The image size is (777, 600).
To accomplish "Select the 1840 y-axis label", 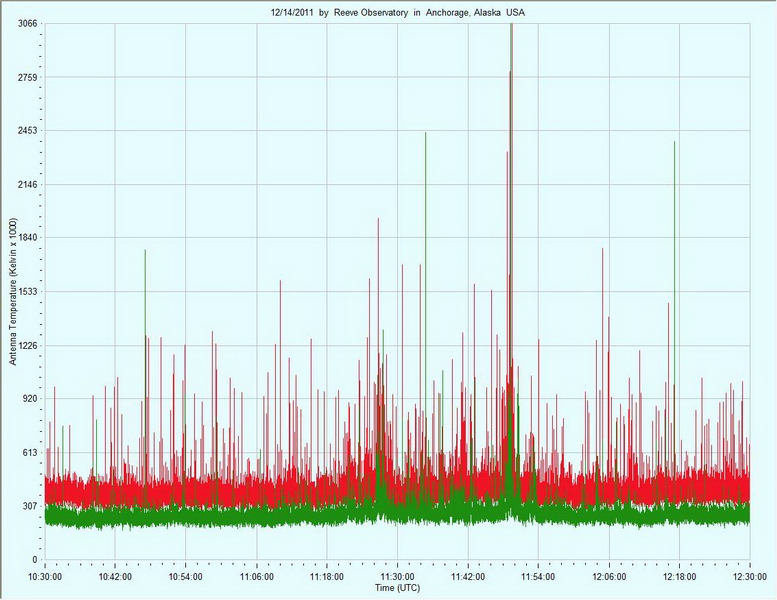I will 28,238.
